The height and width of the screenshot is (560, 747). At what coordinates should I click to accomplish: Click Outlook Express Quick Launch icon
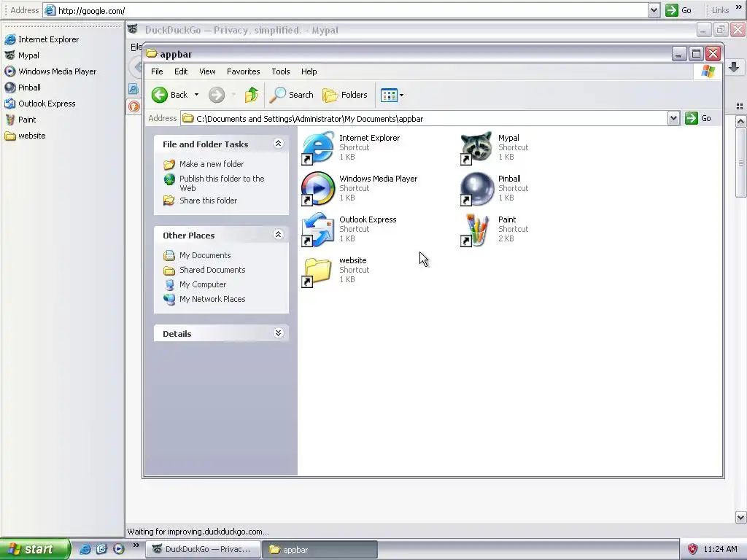(x=101, y=549)
